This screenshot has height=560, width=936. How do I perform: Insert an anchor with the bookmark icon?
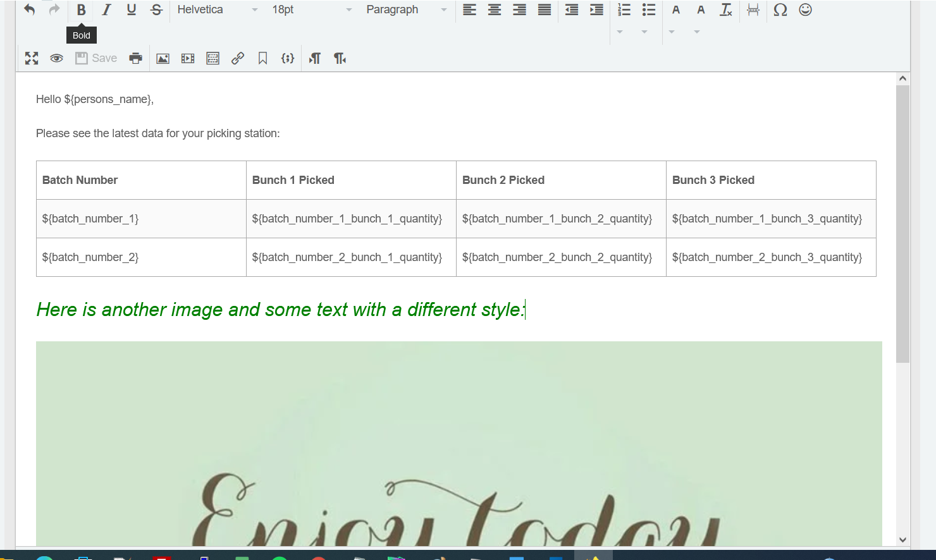[x=262, y=59]
